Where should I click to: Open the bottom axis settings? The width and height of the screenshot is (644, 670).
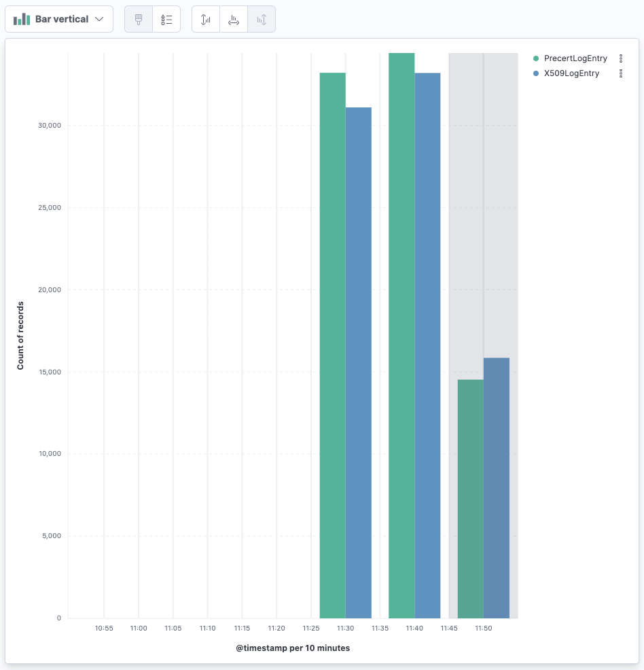coord(234,20)
